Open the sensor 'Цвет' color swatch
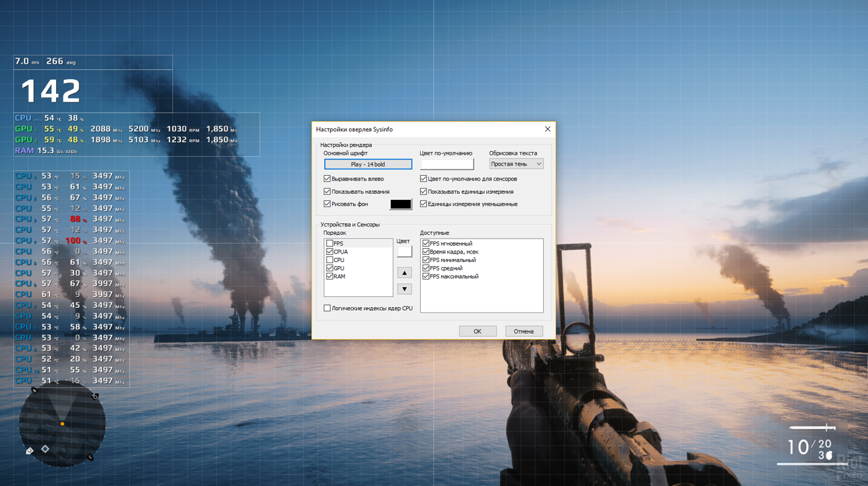This screenshot has width=868, height=486. click(404, 252)
